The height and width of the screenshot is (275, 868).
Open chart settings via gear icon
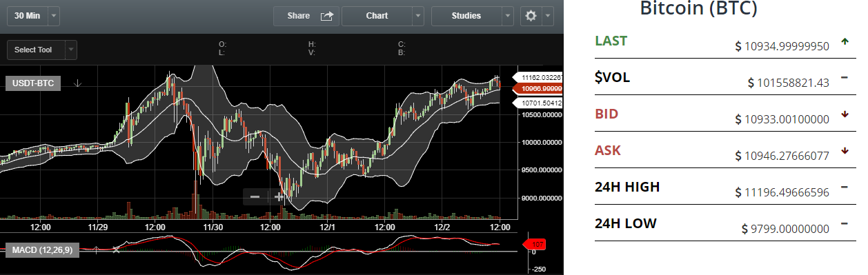point(531,16)
